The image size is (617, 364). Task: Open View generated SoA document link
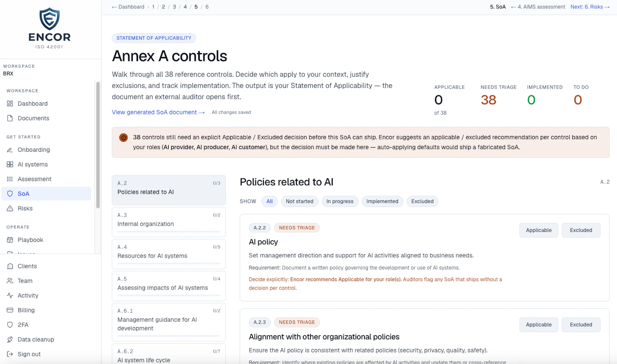point(158,112)
